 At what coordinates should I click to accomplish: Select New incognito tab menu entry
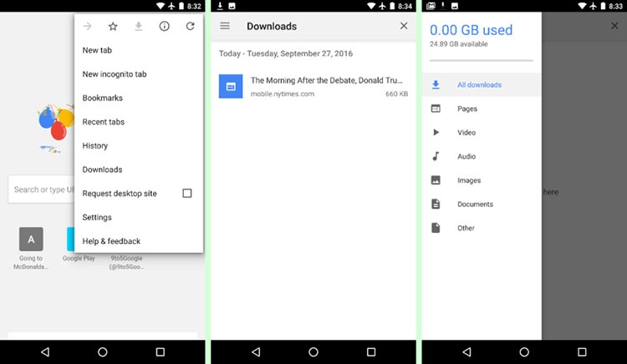tap(115, 74)
